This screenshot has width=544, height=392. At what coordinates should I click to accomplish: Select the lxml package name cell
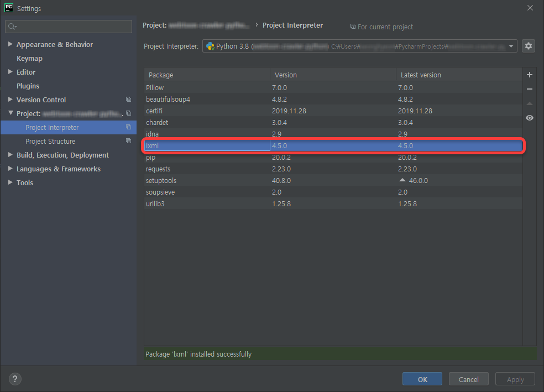(x=207, y=146)
